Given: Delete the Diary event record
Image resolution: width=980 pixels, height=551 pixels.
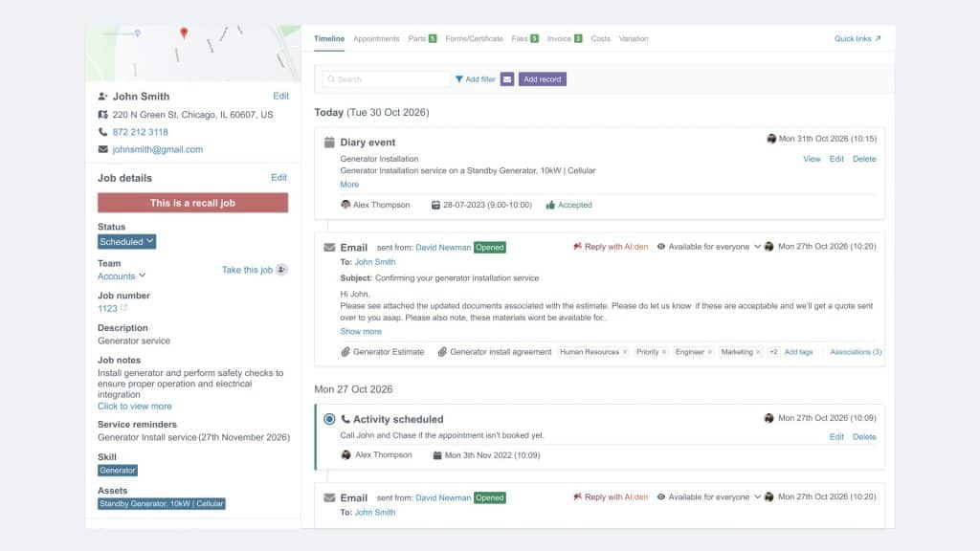Looking at the screenshot, I should click(864, 160).
